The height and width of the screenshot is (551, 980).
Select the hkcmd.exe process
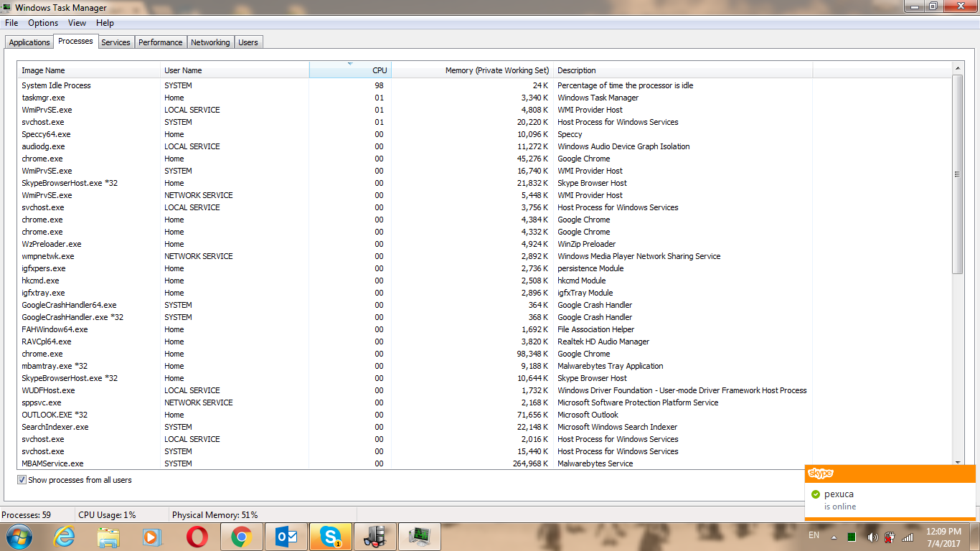pyautogui.click(x=484, y=281)
